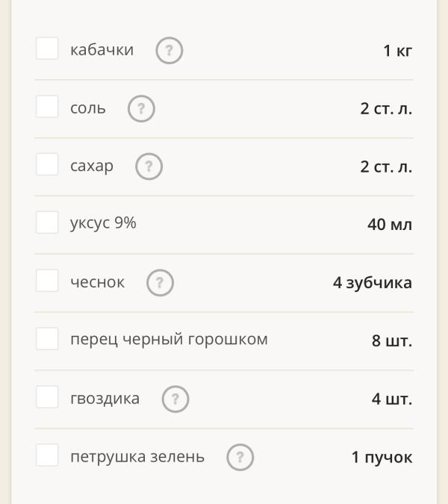
Task: Click the кабачки ingredient name
Action: (x=102, y=50)
